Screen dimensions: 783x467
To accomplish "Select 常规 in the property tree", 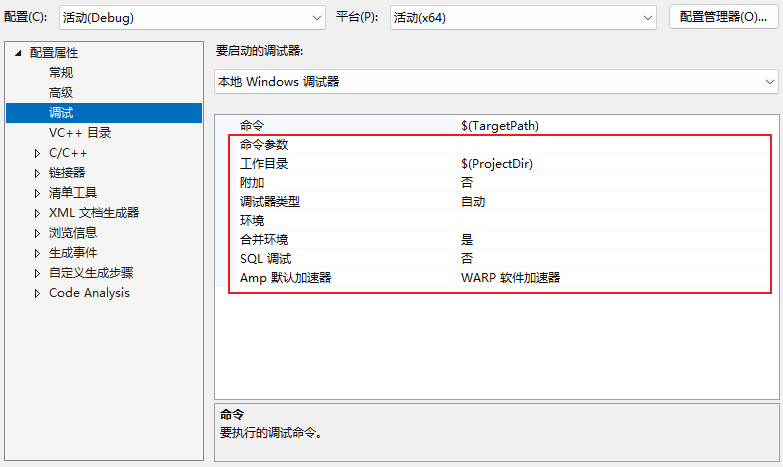I will 61,73.
